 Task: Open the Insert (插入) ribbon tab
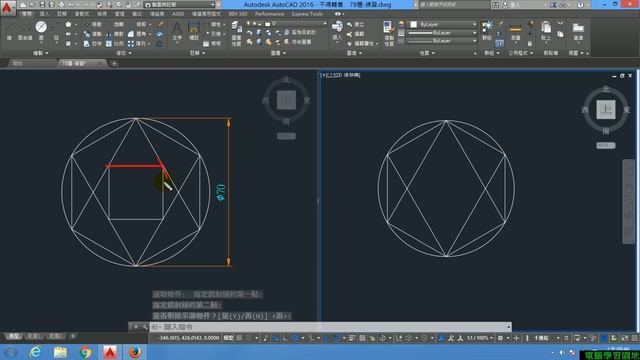tap(44, 14)
